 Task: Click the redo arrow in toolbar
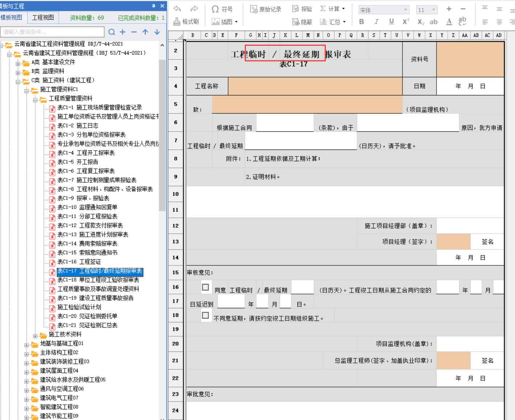click(x=194, y=9)
